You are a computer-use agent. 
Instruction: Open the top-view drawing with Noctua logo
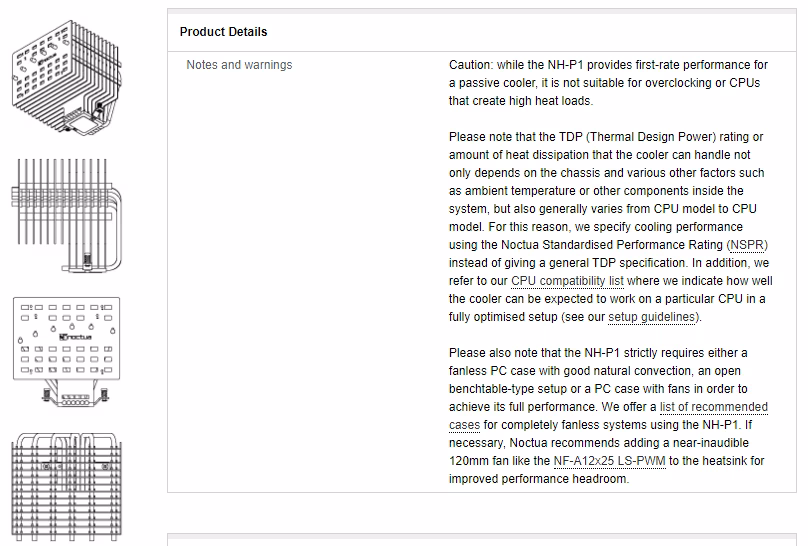coord(67,352)
